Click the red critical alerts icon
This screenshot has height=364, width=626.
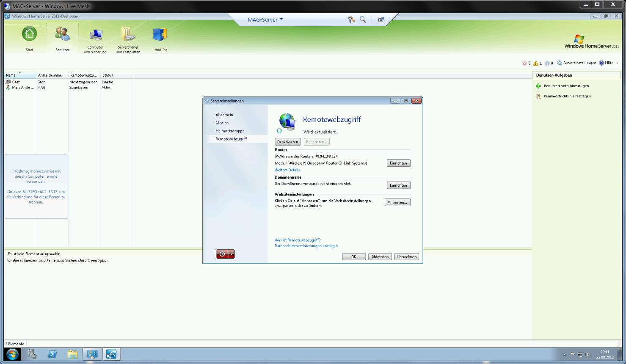[x=524, y=63]
